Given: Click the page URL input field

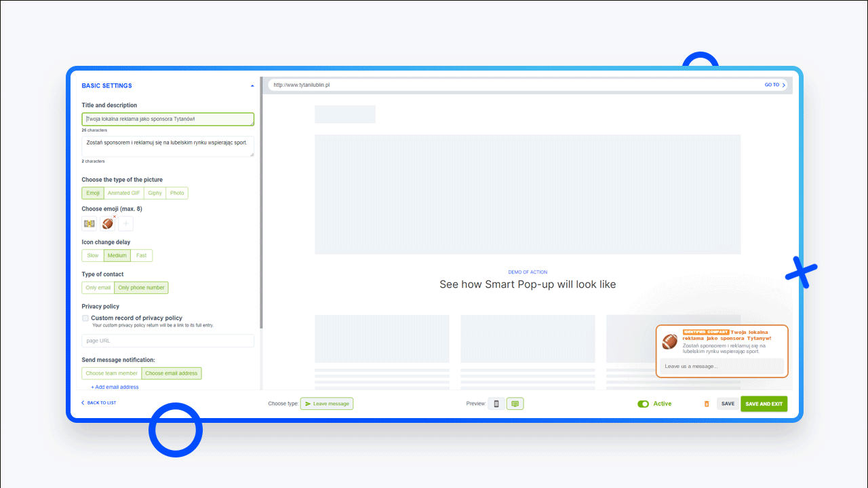Looking at the screenshot, I should click(x=168, y=341).
